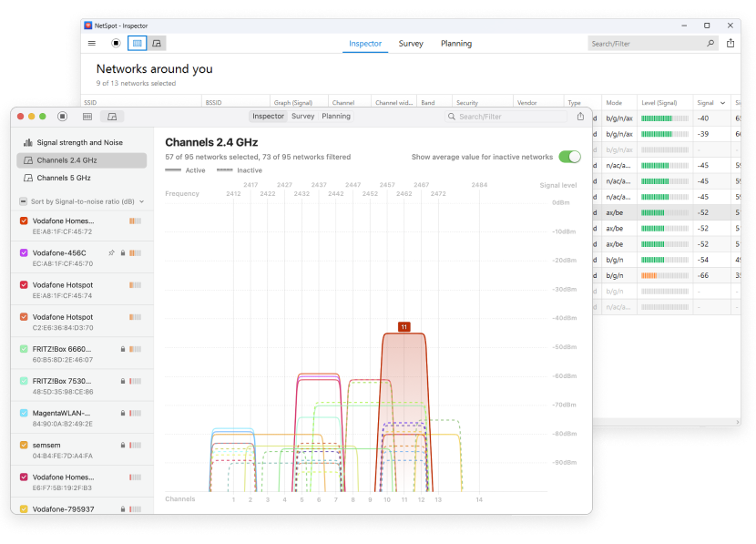Screen dimensions: 756x544
Task: Focus the Search/Filter field in the Windows NetSpot window
Action: [x=652, y=44]
